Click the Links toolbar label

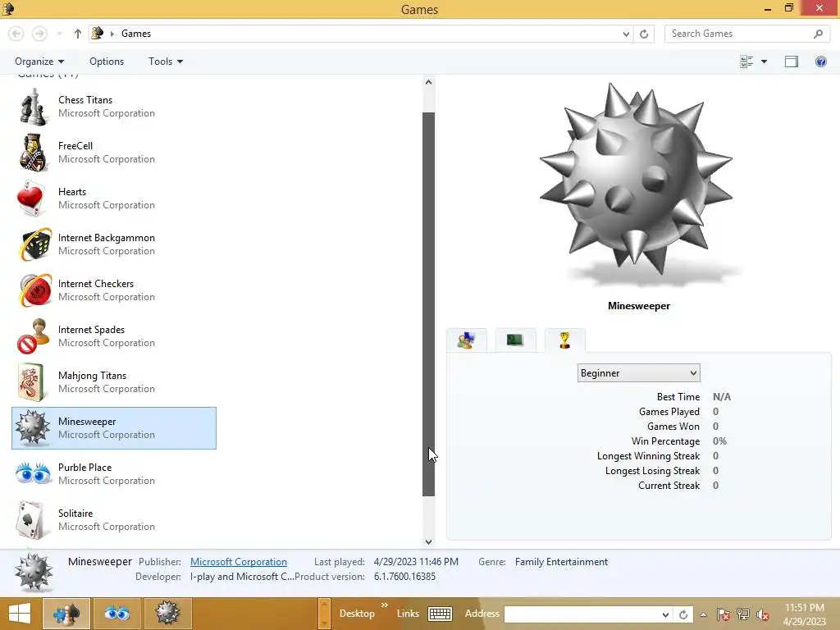408,614
